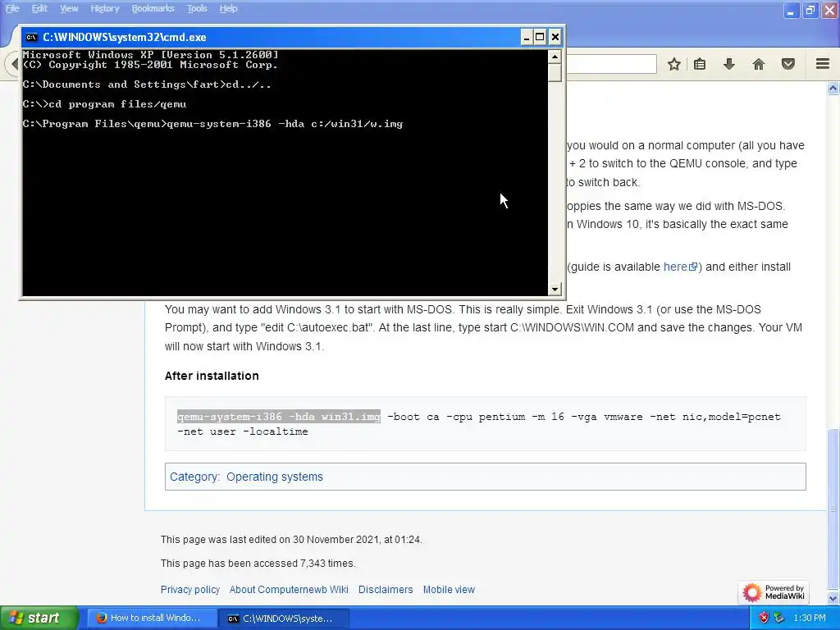Viewport: 840px width, 630px height.
Task: Open the Firefox downloads arrow
Action: click(729, 64)
